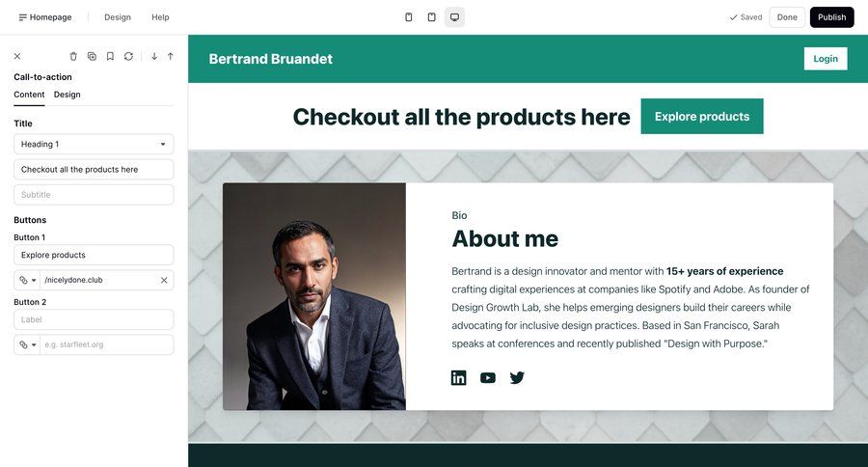This screenshot has height=467, width=868.
Task: Switch to the Design tab in panel
Action: coord(68,95)
